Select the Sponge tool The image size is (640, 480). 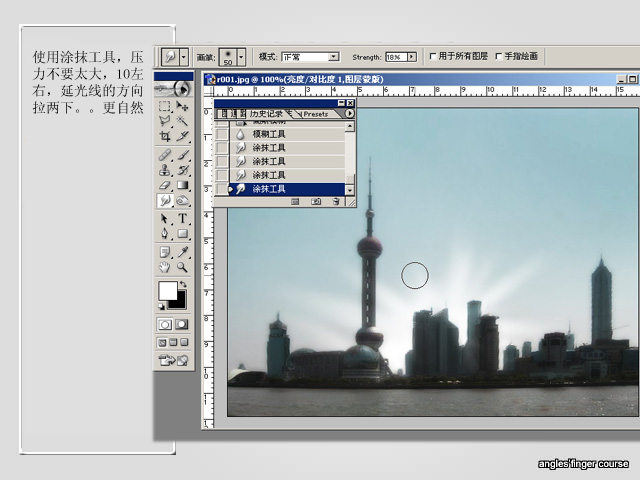tap(182, 200)
